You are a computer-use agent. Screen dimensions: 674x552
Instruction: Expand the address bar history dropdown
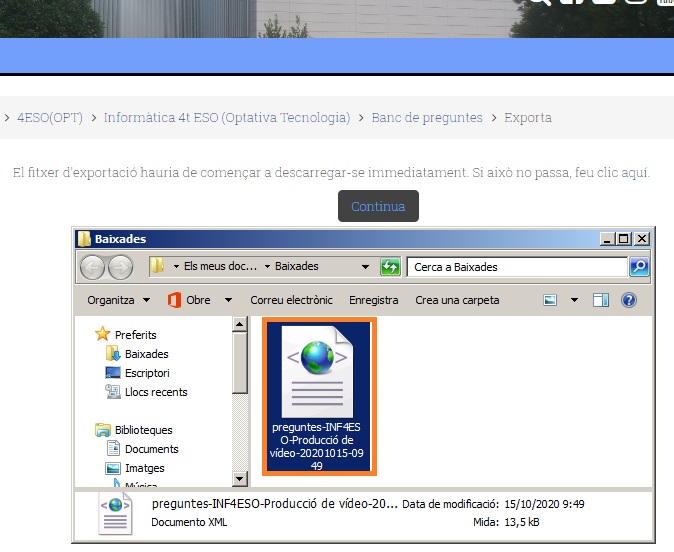(x=365, y=267)
